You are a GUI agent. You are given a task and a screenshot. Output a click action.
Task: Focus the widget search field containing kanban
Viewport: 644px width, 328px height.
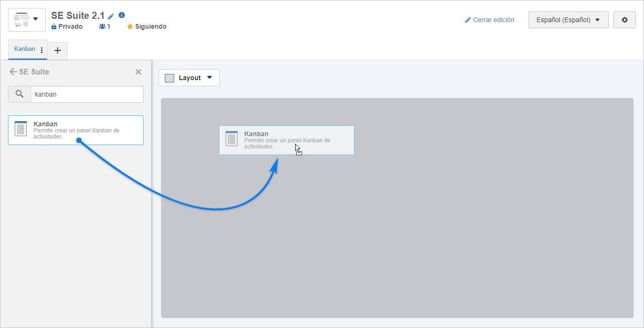(x=87, y=94)
